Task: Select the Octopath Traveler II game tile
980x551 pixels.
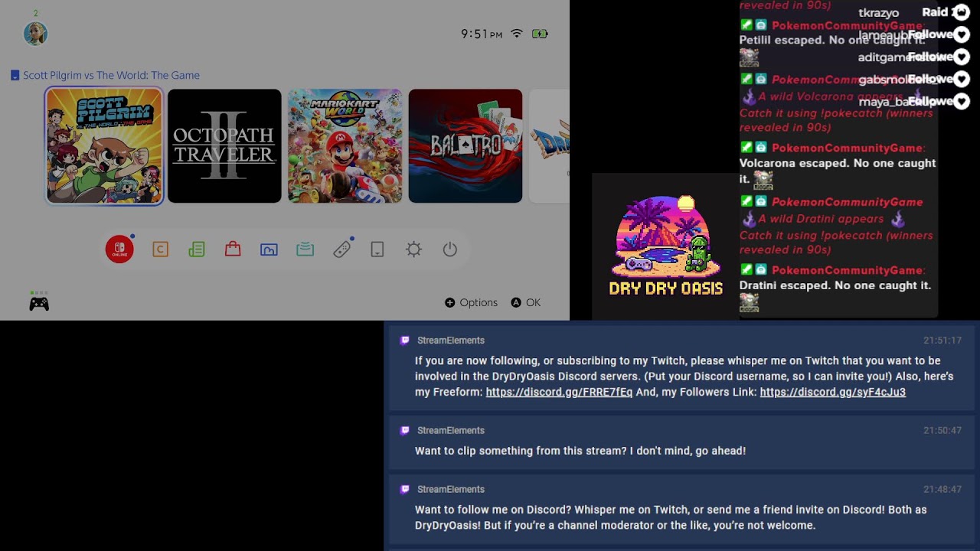Action: [224, 146]
